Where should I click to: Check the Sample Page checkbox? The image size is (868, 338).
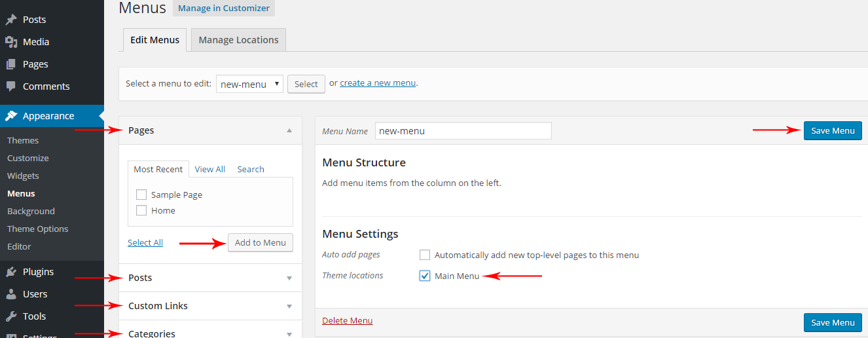tap(141, 195)
